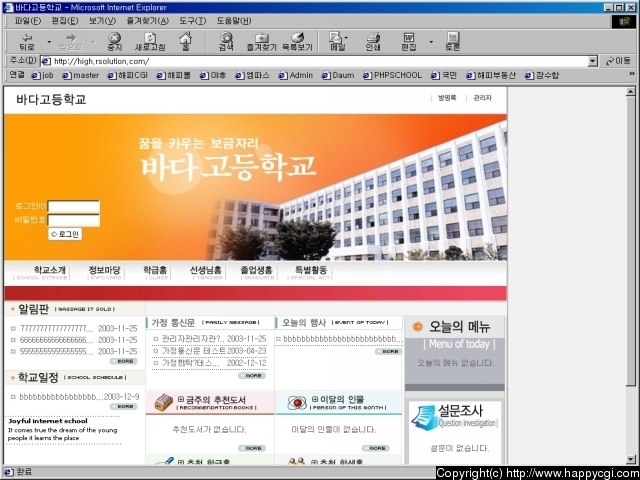Print the page with 인쇄 icon
Viewport: 640px width, 480px height.
click(373, 42)
